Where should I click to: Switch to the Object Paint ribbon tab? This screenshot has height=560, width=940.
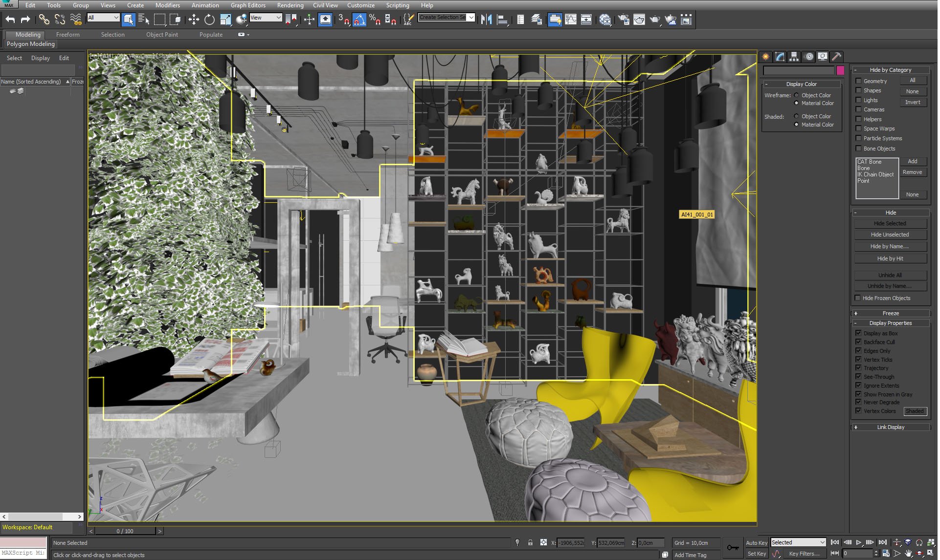tap(162, 35)
